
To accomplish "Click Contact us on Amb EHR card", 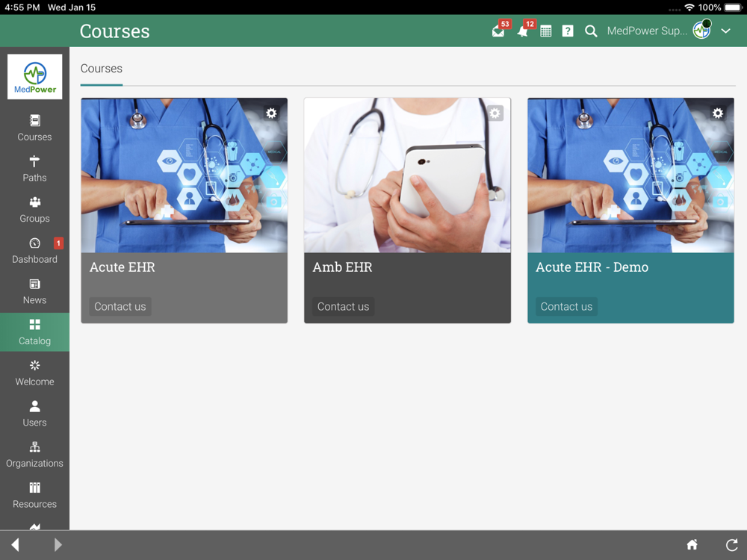I will (x=343, y=307).
